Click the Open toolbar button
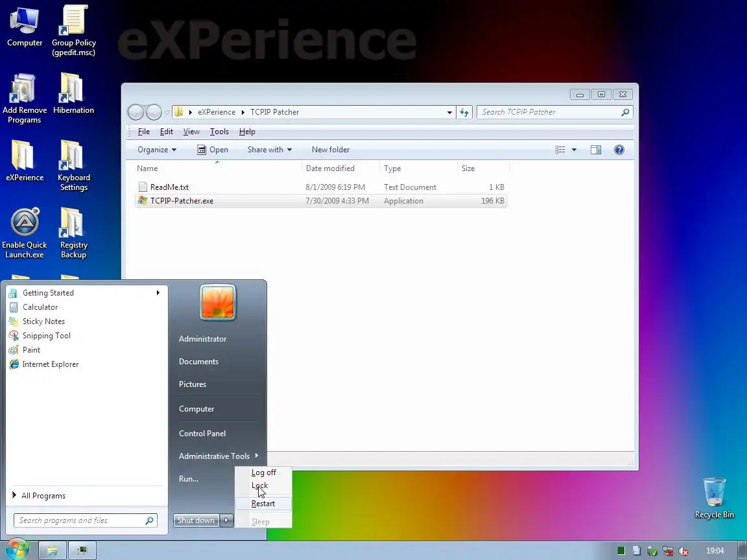This screenshot has height=560, width=747. [213, 150]
